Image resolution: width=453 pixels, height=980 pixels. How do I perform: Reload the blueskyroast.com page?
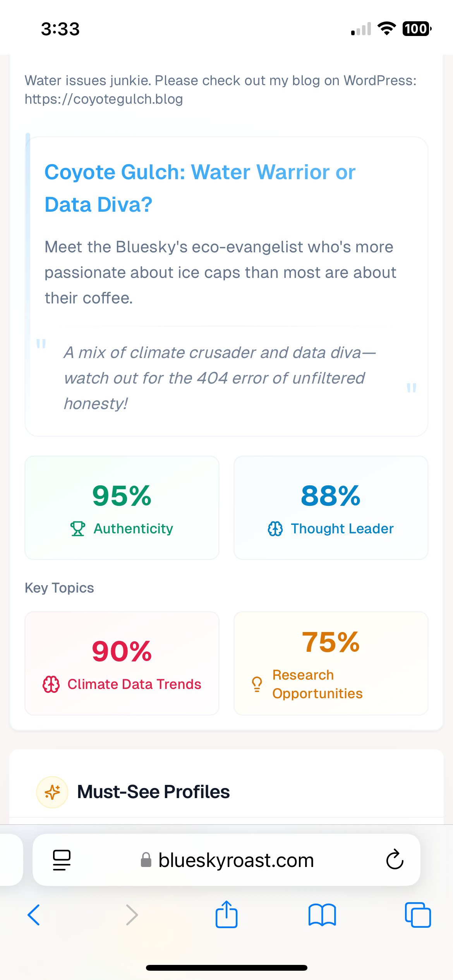395,860
